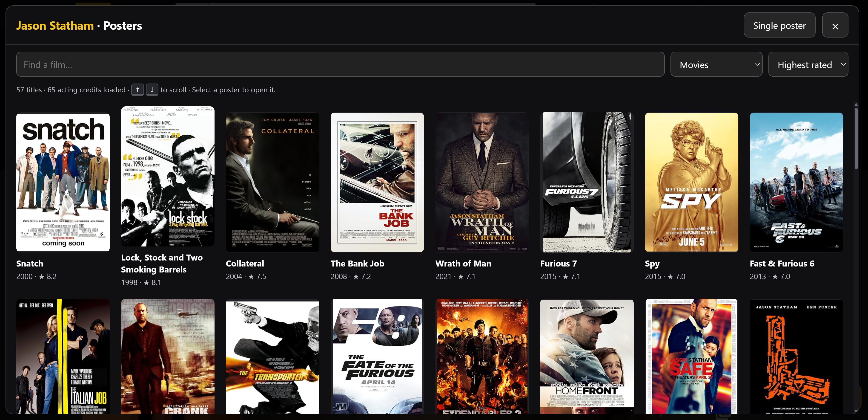The width and height of the screenshot is (868, 420).
Task: Click the Jason Statham name link in header
Action: (55, 26)
